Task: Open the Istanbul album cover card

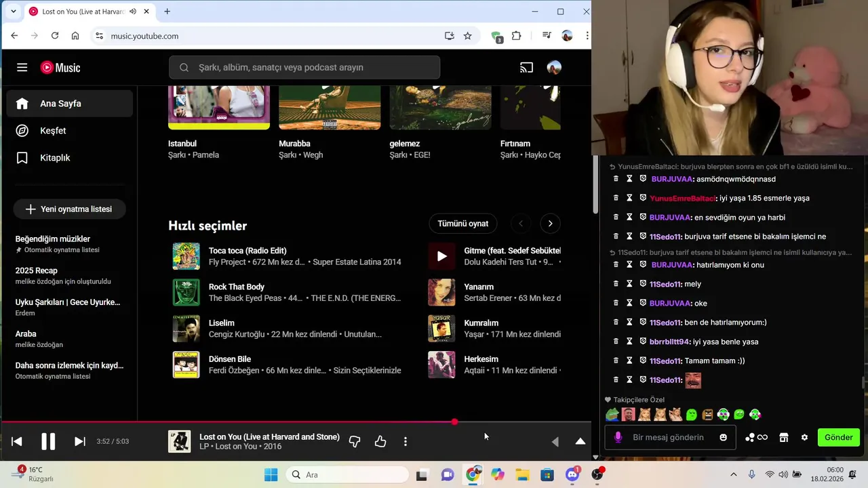Action: pyautogui.click(x=219, y=107)
